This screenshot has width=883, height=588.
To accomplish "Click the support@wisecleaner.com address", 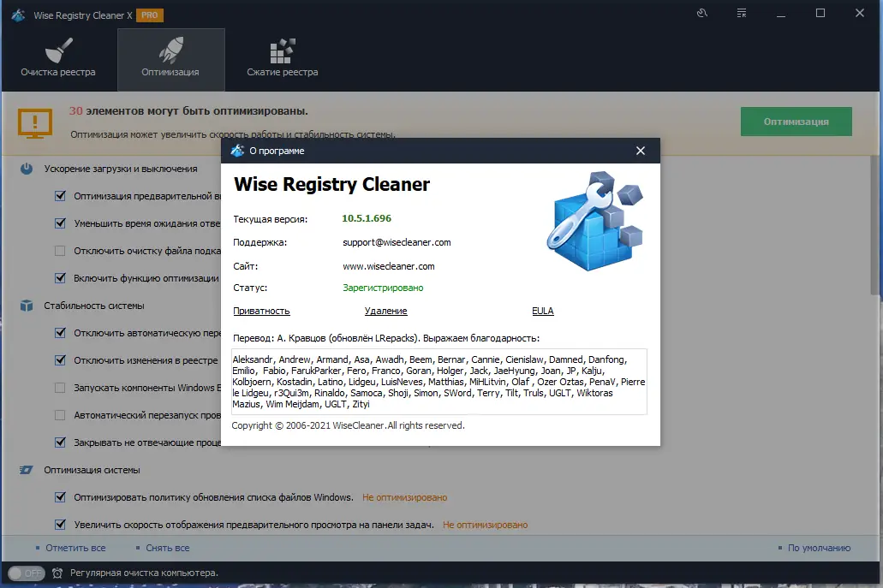I will [x=397, y=242].
